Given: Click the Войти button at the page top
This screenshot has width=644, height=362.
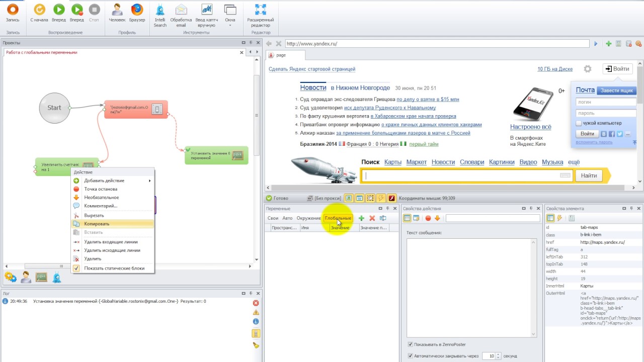Looking at the screenshot, I should (617, 69).
